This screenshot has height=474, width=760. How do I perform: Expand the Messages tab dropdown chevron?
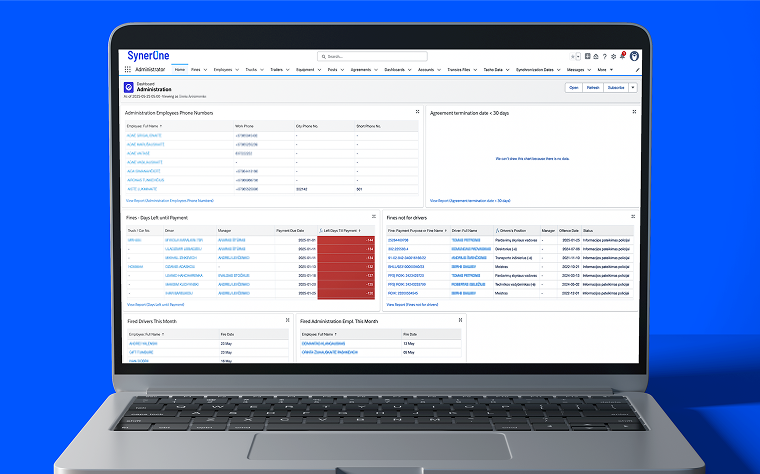(x=589, y=70)
